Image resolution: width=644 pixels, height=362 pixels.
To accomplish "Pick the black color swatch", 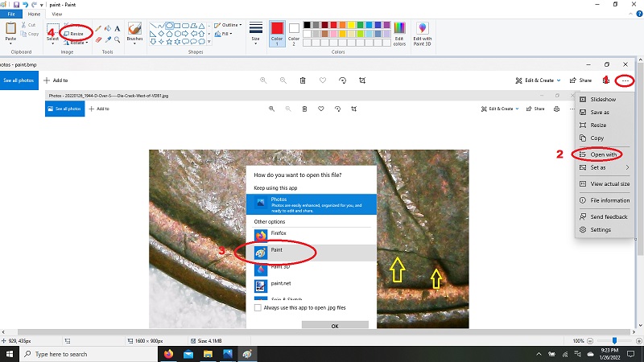I will [307, 25].
